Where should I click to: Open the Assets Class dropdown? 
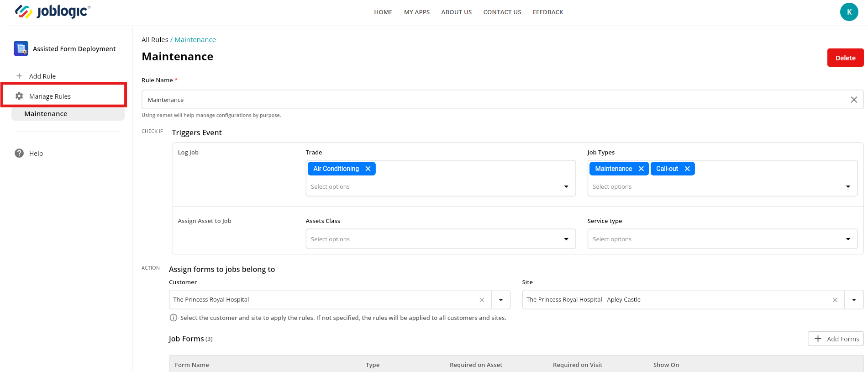[441, 239]
